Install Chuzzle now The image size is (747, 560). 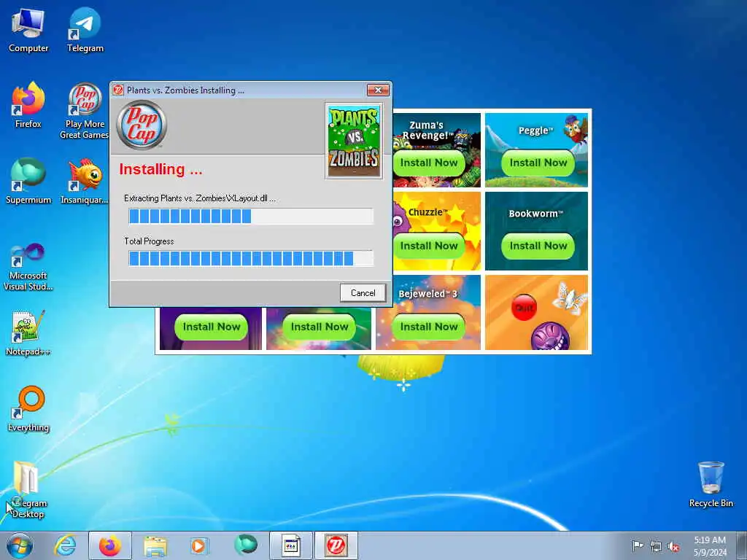coord(429,246)
